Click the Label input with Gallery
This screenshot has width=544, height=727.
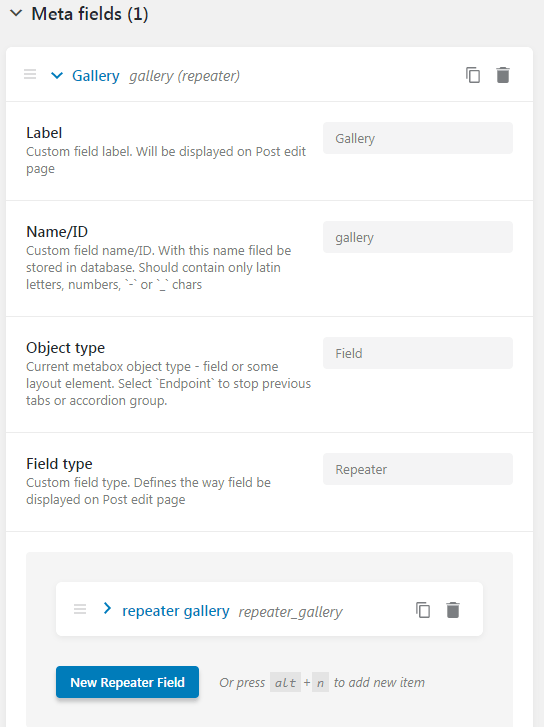pos(418,138)
